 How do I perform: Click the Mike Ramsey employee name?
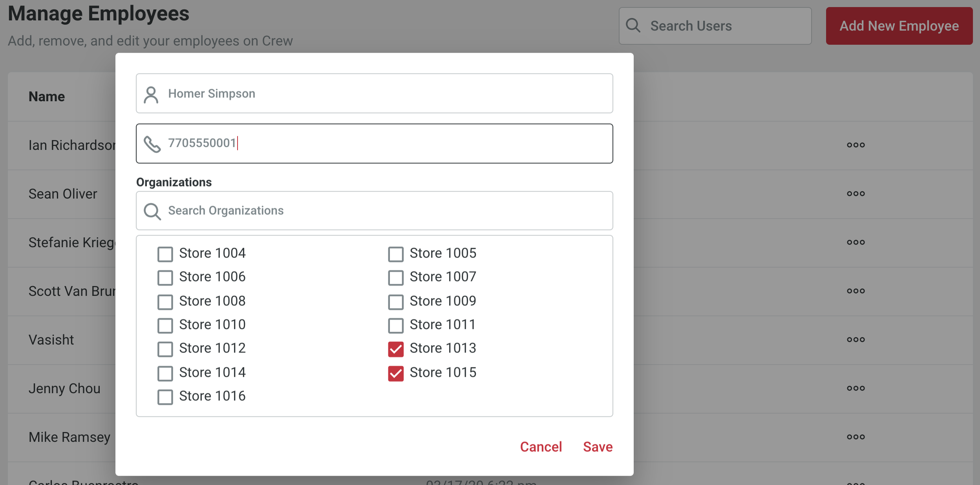point(69,437)
